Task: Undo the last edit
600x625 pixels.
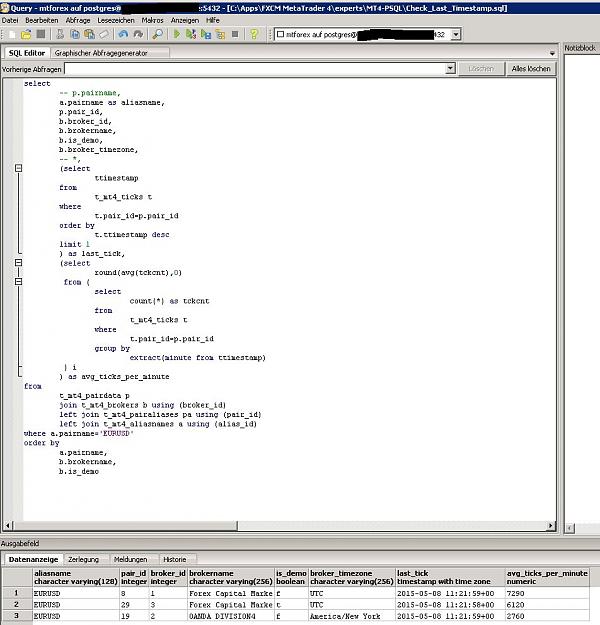Action: click(123, 35)
